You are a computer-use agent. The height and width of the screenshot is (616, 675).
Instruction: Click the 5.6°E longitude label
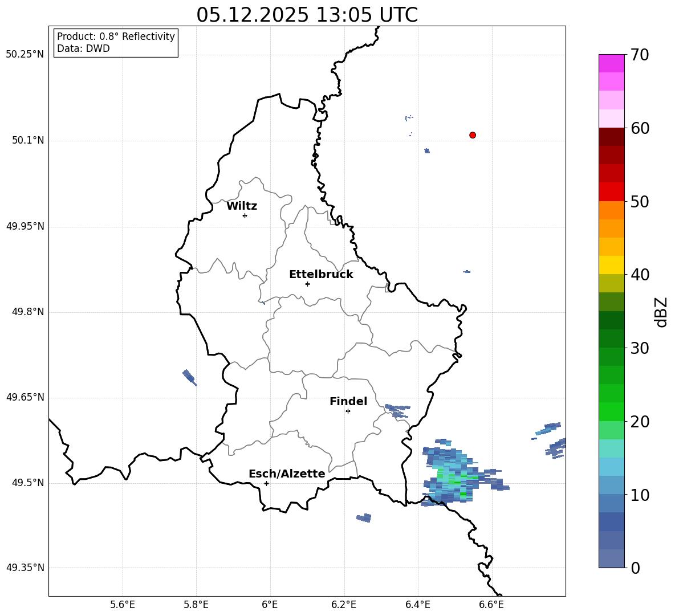tap(122, 605)
